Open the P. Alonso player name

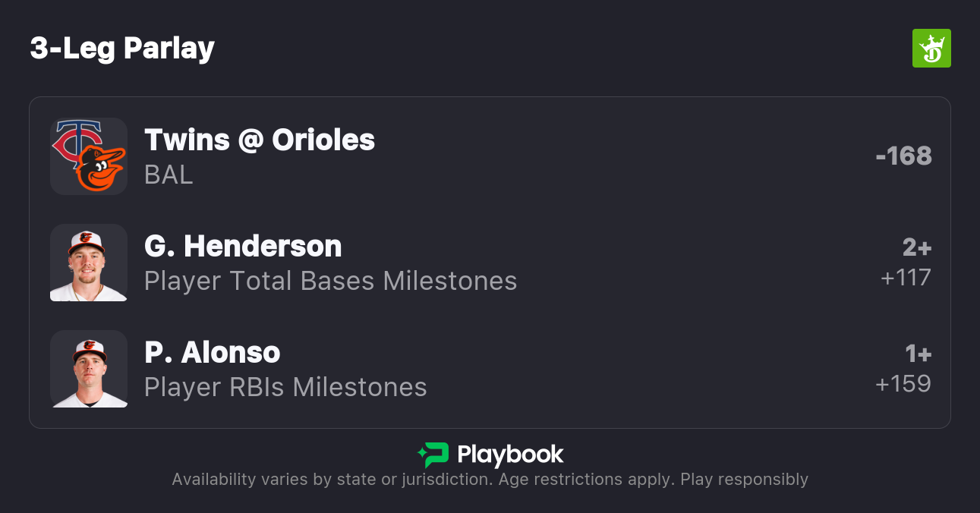pos(213,352)
